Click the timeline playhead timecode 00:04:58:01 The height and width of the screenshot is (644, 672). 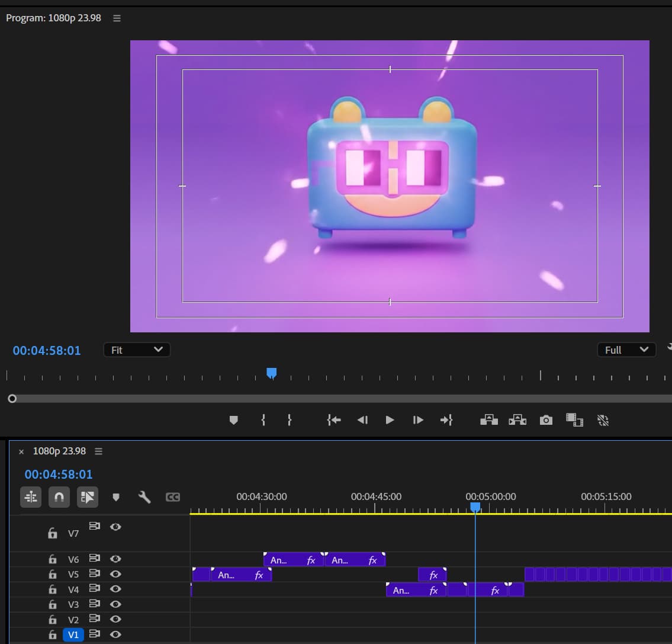(59, 475)
